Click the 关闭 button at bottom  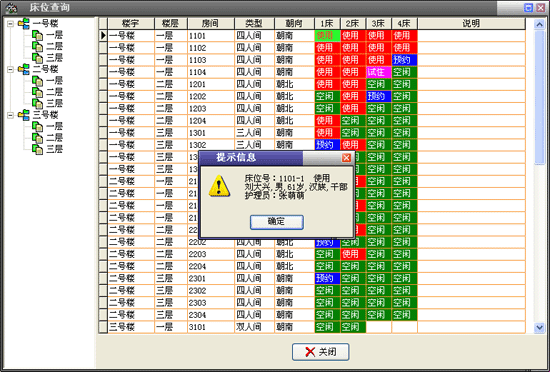point(321,352)
